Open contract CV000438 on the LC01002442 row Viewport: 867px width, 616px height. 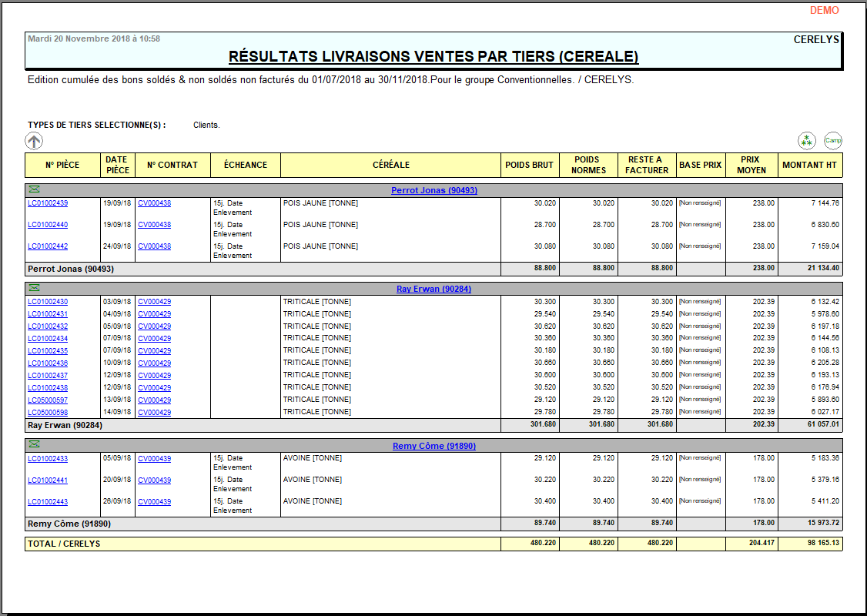pyautogui.click(x=154, y=246)
